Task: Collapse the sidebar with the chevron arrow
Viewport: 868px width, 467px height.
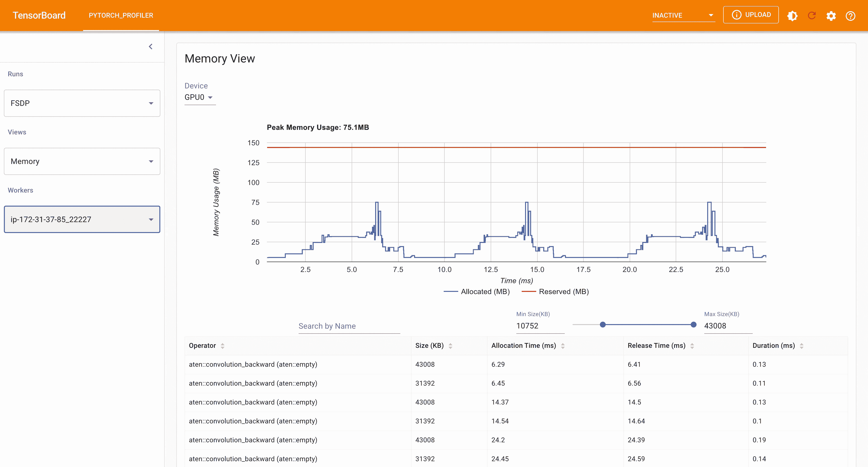Action: tap(151, 47)
